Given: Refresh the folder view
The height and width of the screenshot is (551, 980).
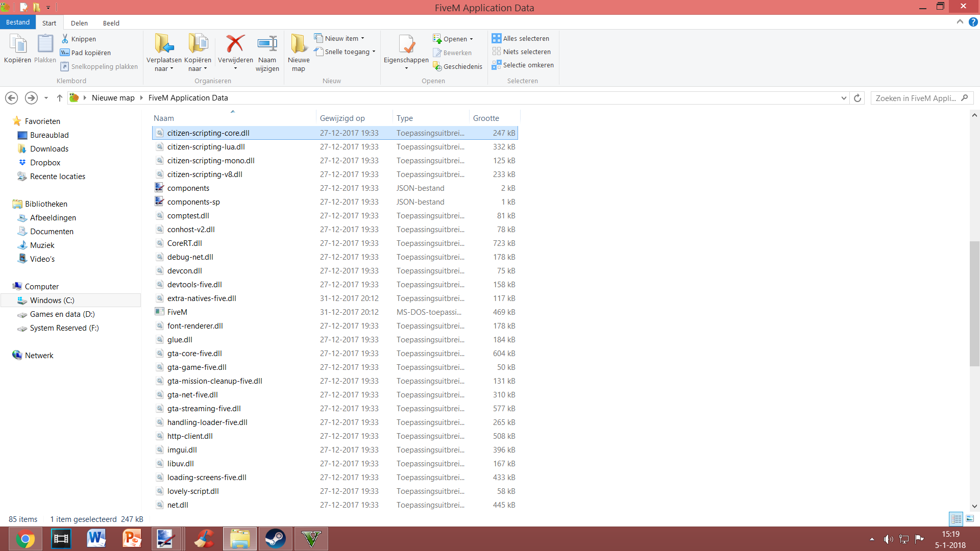Looking at the screenshot, I should [857, 98].
